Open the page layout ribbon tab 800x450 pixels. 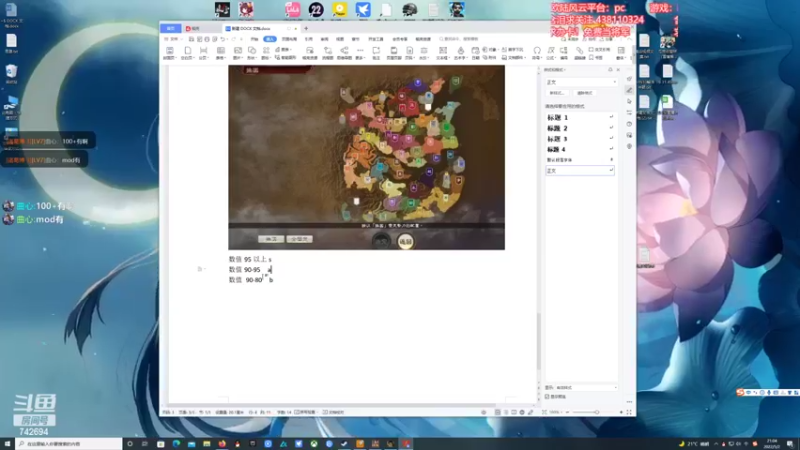(x=289, y=39)
